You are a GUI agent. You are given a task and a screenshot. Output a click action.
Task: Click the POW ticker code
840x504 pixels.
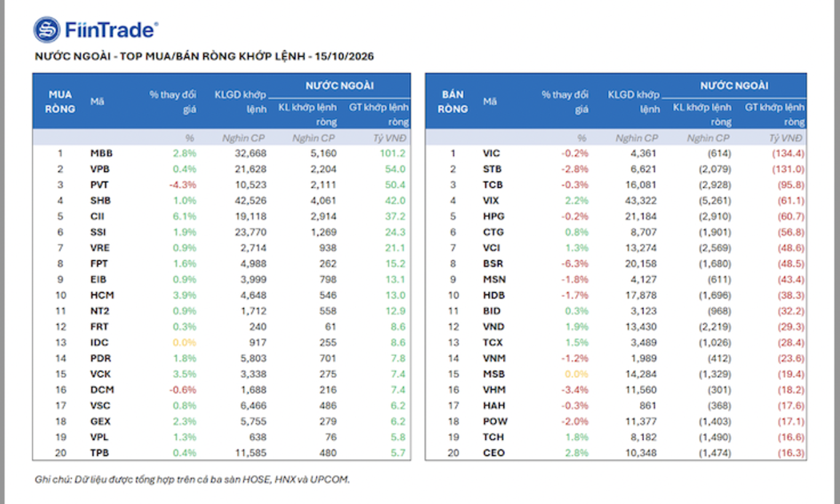495,422
